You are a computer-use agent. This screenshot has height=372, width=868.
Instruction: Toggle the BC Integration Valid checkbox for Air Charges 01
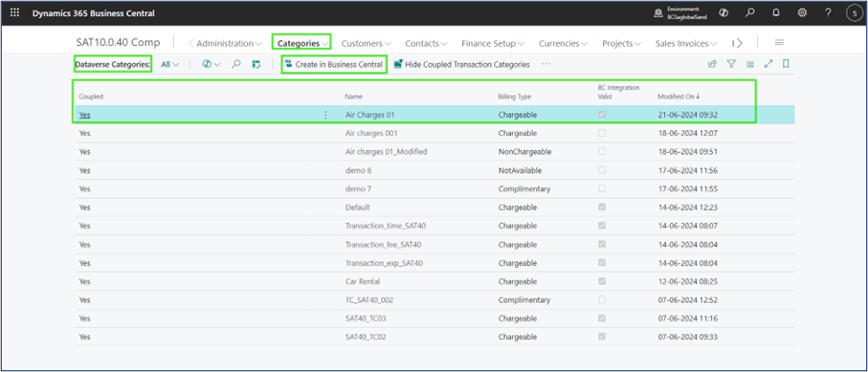click(602, 115)
